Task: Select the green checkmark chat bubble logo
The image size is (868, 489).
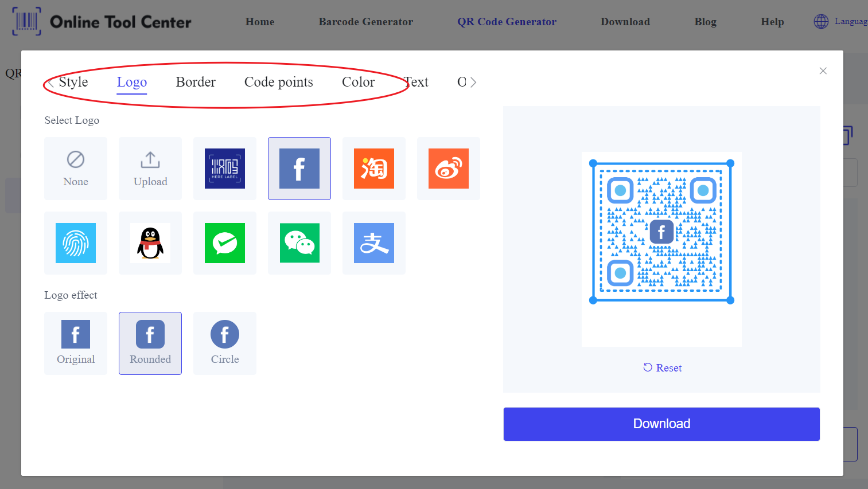Action: tap(225, 243)
